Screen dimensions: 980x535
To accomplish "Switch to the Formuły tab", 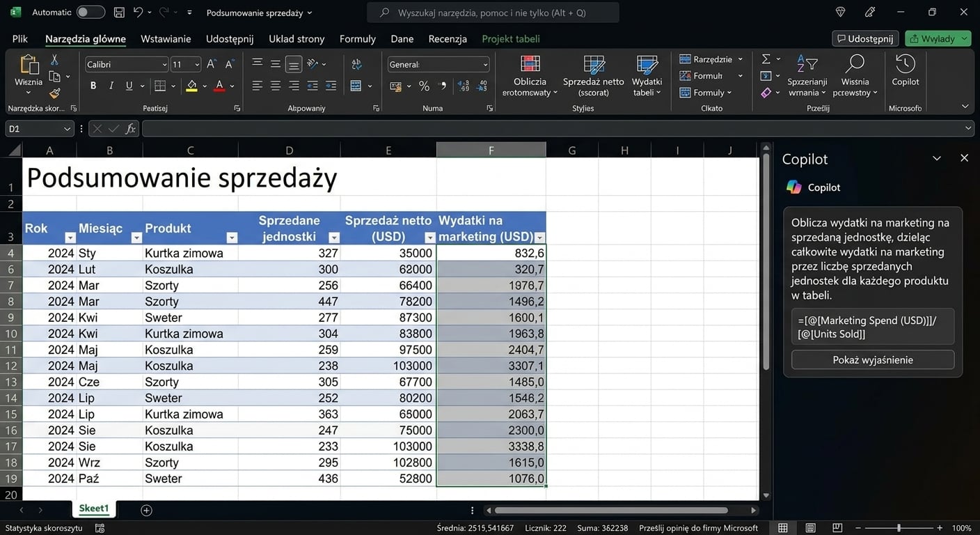I will click(358, 39).
